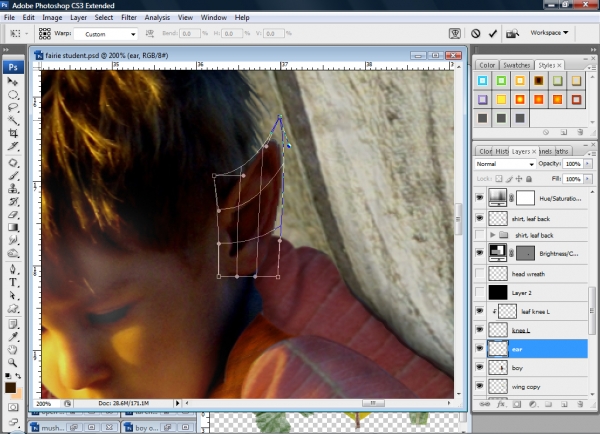
Task: Show the head wreath layer
Action: [x=479, y=273]
